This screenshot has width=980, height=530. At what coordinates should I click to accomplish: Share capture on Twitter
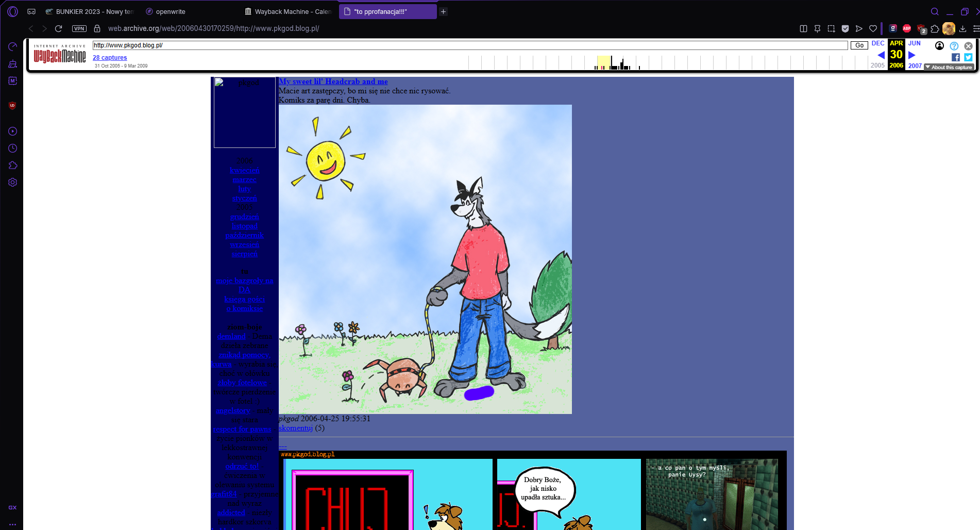tap(968, 57)
